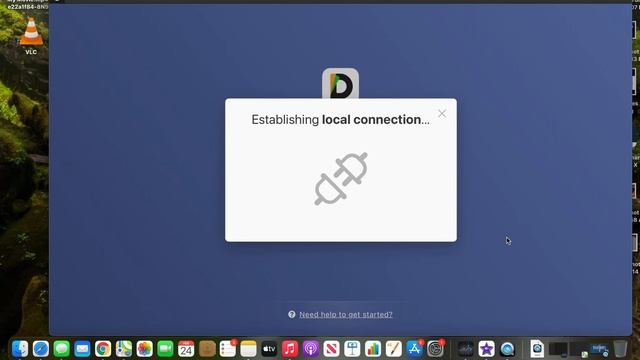The image size is (640, 360).
Task: Open Notes from the dock
Action: point(248,349)
